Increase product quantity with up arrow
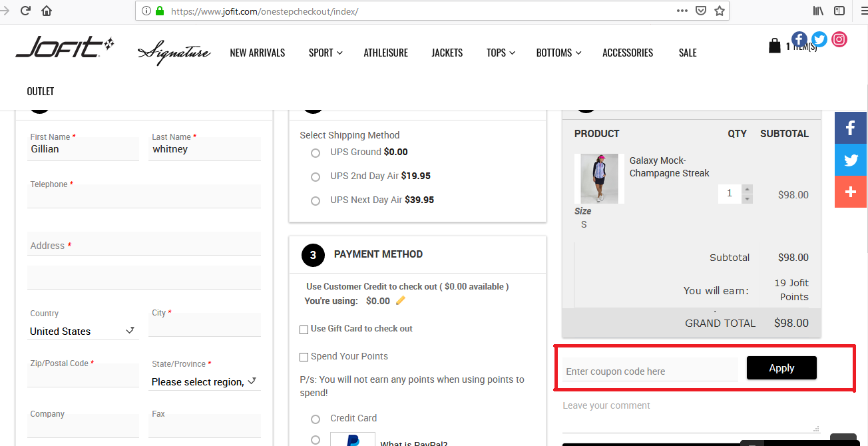The width and height of the screenshot is (868, 446). (748, 189)
